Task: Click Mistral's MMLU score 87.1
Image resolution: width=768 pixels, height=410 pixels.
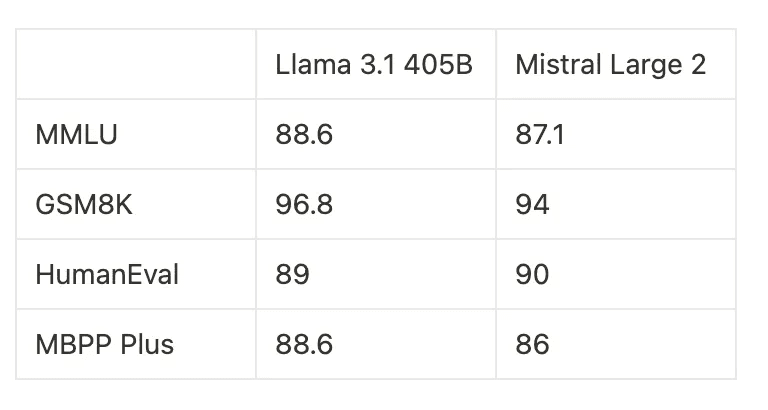Action: (540, 135)
